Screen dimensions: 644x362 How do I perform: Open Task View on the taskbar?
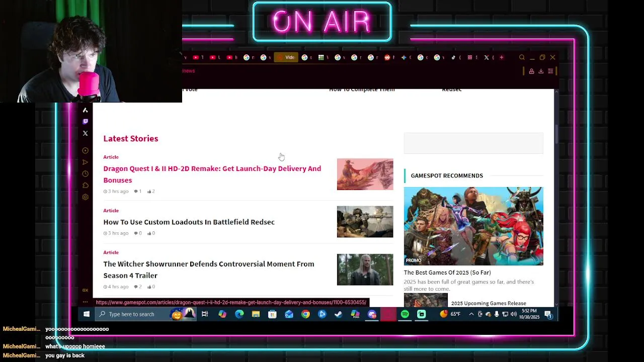click(x=205, y=314)
